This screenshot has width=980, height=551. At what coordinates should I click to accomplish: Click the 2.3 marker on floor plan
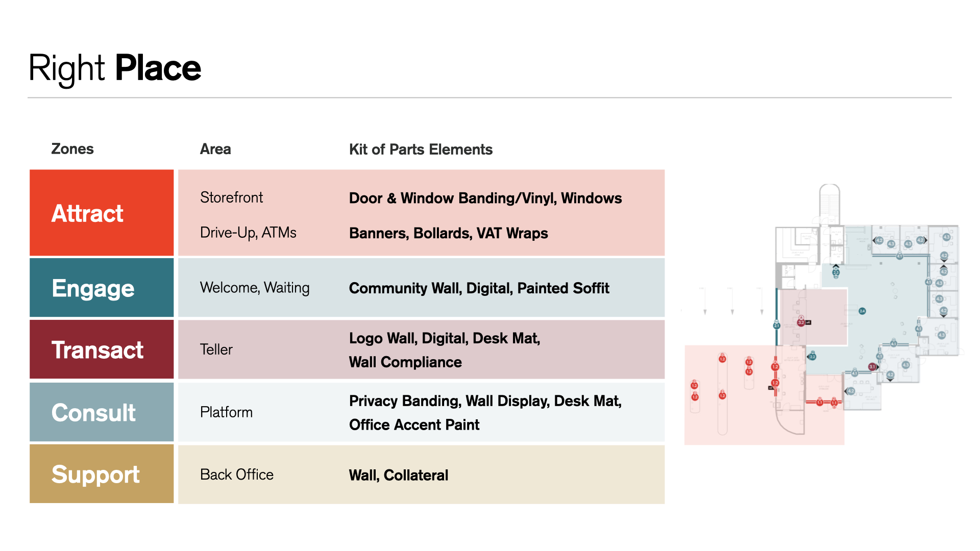pos(836,272)
